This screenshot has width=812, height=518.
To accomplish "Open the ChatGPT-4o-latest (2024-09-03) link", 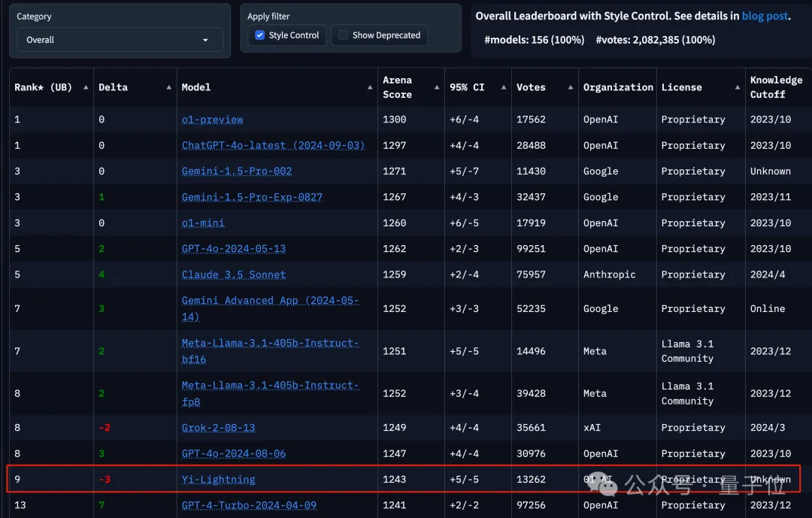I will [x=273, y=146].
